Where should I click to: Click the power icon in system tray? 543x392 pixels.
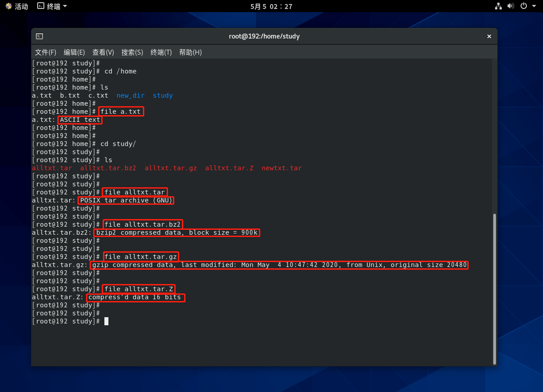click(524, 6)
